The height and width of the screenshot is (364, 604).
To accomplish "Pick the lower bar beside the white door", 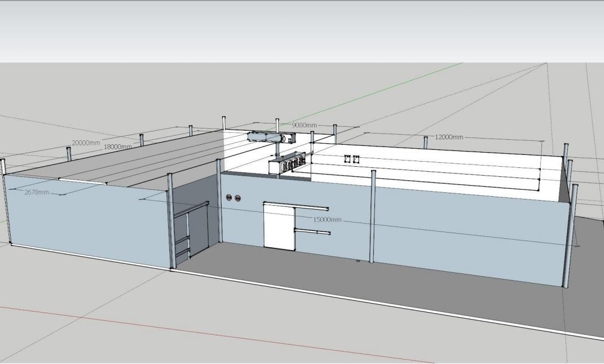I will click(x=312, y=232).
